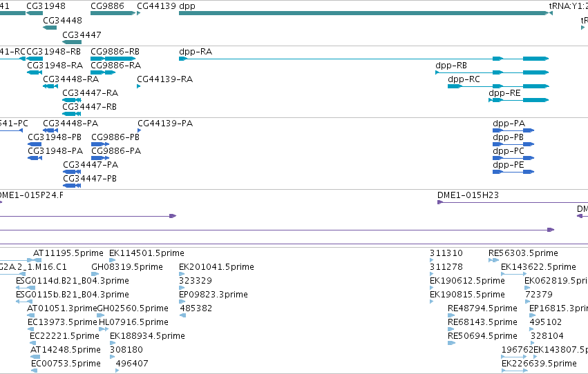Select the CG9886-PA protein

tap(100, 158)
